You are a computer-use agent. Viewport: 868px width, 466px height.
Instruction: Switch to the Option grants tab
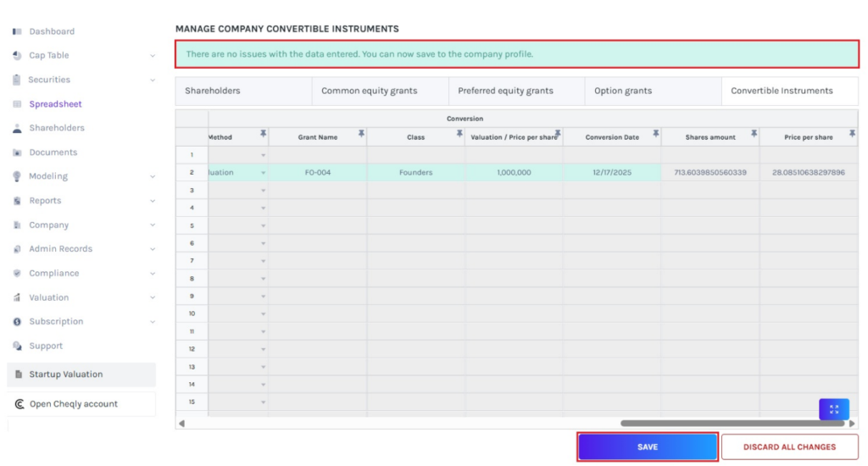coord(624,91)
